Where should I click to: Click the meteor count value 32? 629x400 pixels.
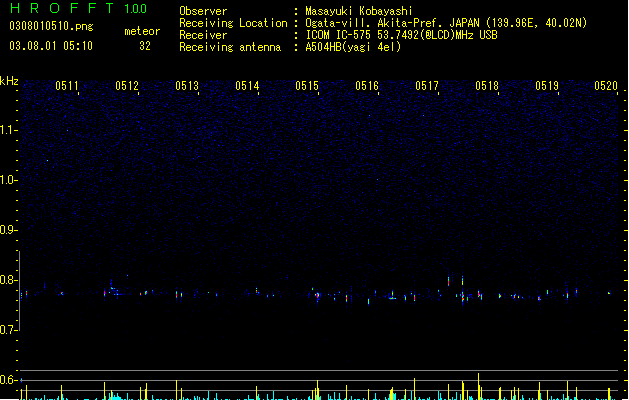point(145,46)
